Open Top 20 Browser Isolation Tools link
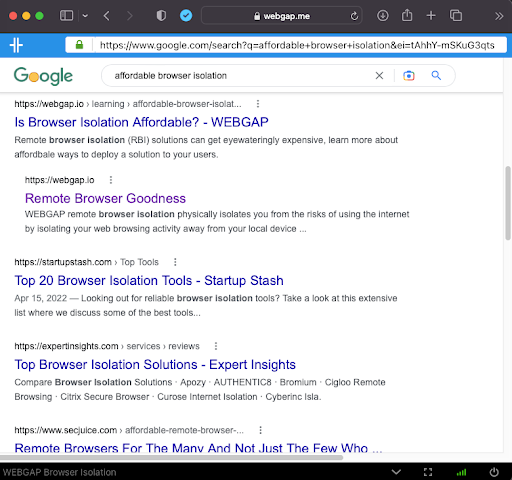Viewport: 512px width, 480px height. pos(149,280)
